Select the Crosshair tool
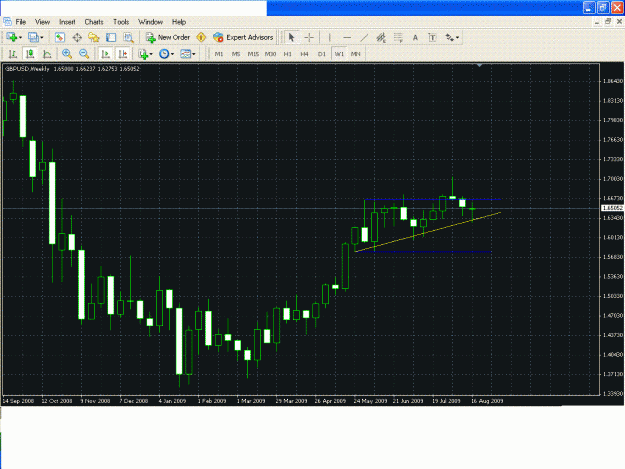The width and height of the screenshot is (625, 469). tap(309, 37)
